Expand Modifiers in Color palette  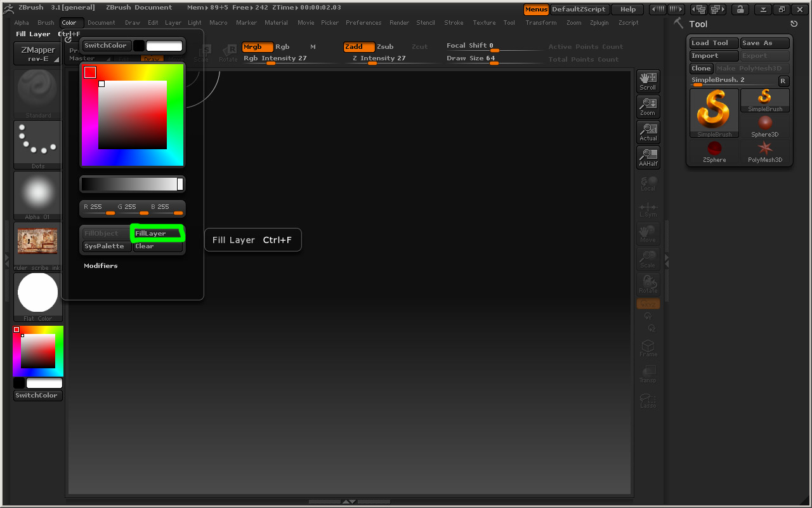(x=101, y=266)
